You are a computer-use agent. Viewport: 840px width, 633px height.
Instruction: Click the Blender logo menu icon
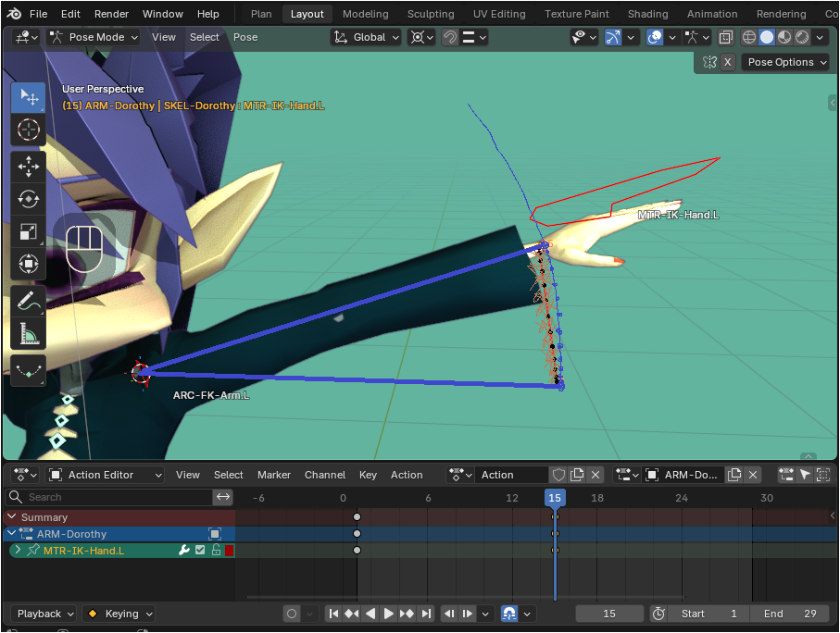point(15,14)
